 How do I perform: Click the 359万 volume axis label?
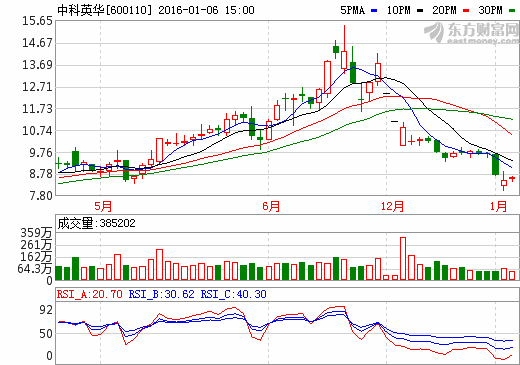pyautogui.click(x=36, y=233)
